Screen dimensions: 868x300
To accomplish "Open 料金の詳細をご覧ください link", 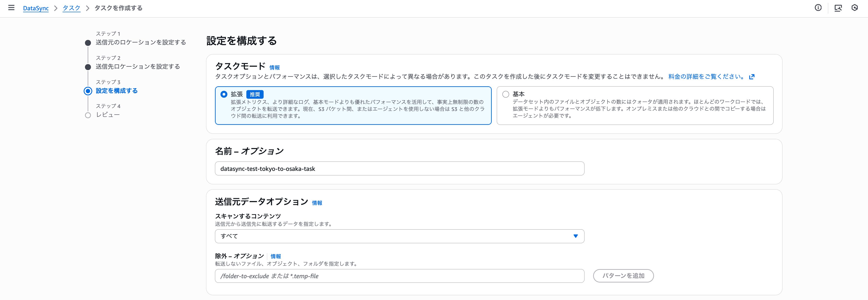I will [706, 76].
